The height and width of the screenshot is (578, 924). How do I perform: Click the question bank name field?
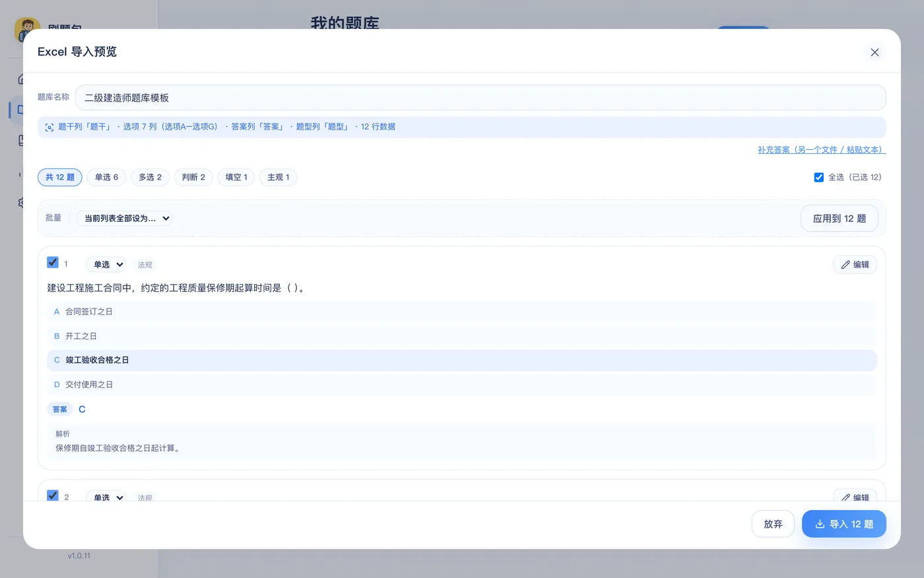tap(480, 98)
